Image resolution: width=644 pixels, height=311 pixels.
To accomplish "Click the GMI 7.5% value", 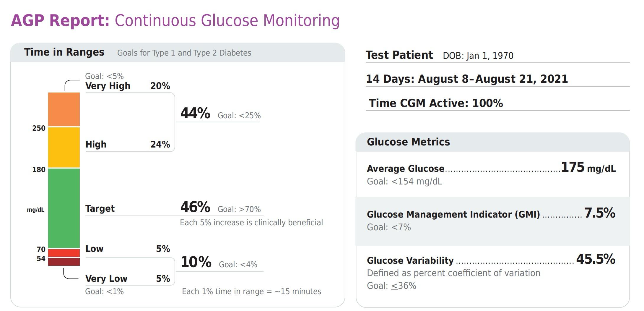I will (600, 213).
